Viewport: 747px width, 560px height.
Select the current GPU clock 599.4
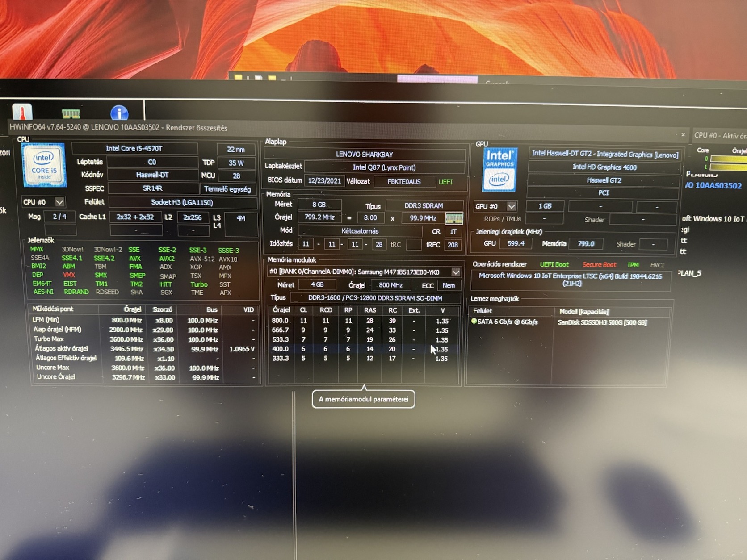516,243
